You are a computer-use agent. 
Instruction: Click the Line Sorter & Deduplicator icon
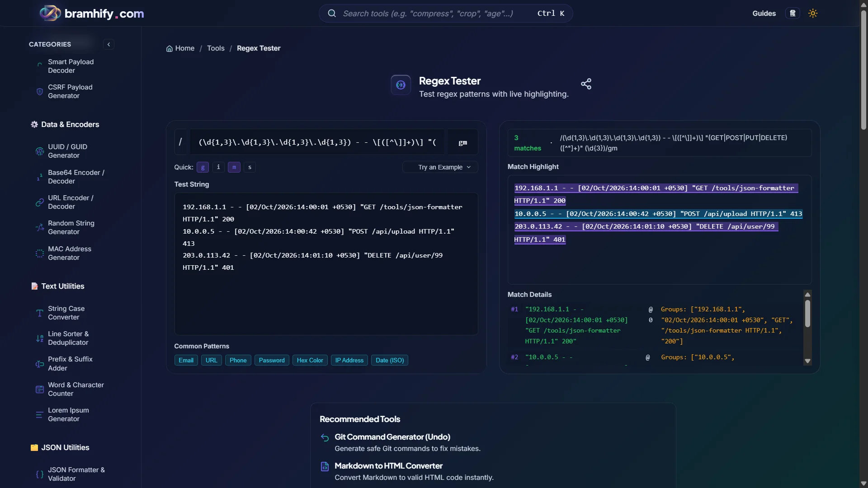tap(40, 338)
